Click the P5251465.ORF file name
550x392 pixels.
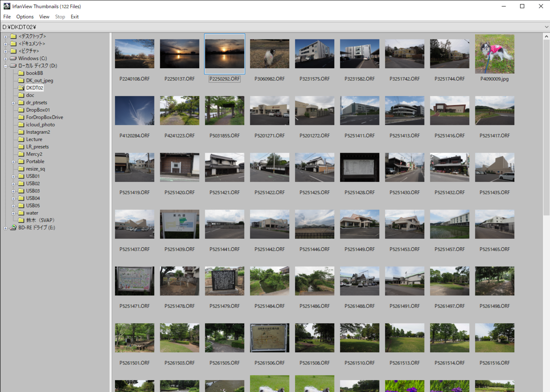click(495, 250)
